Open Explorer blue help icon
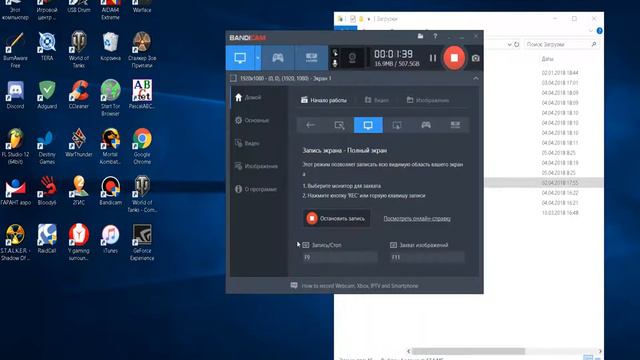The width and height of the screenshot is (640, 360). (599, 31)
